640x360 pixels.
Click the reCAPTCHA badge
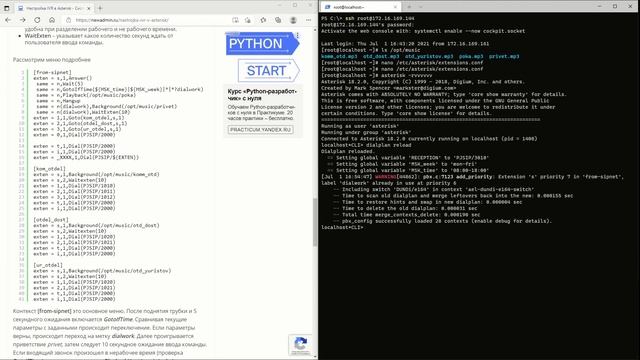pos(300,344)
